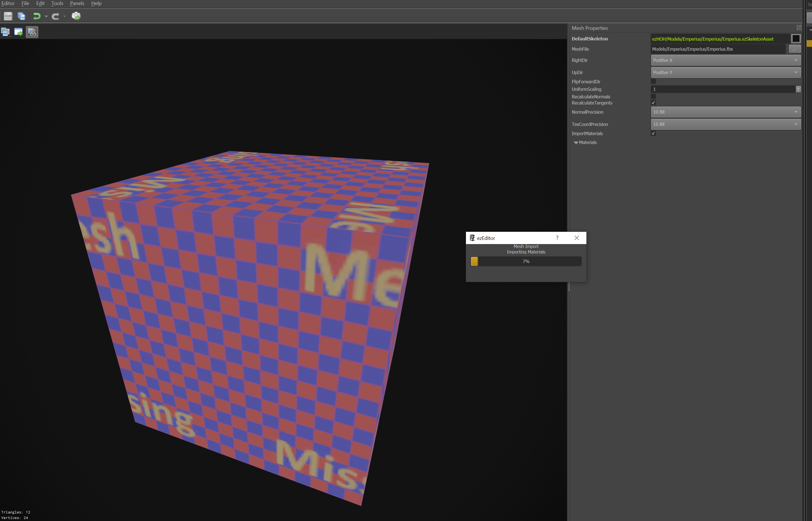Open the NormalPrecision 10 Bit dropdown
Screen dimensions: 812x521
click(x=726, y=112)
